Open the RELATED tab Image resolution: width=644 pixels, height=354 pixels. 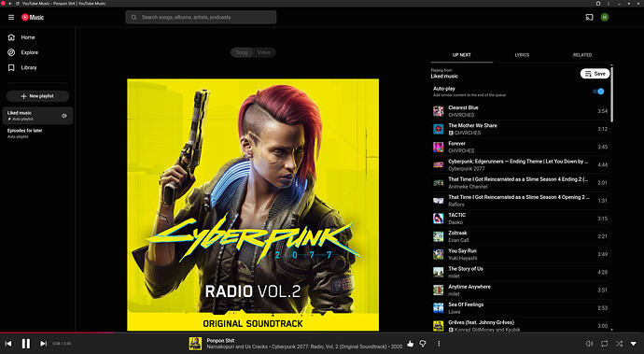point(582,55)
